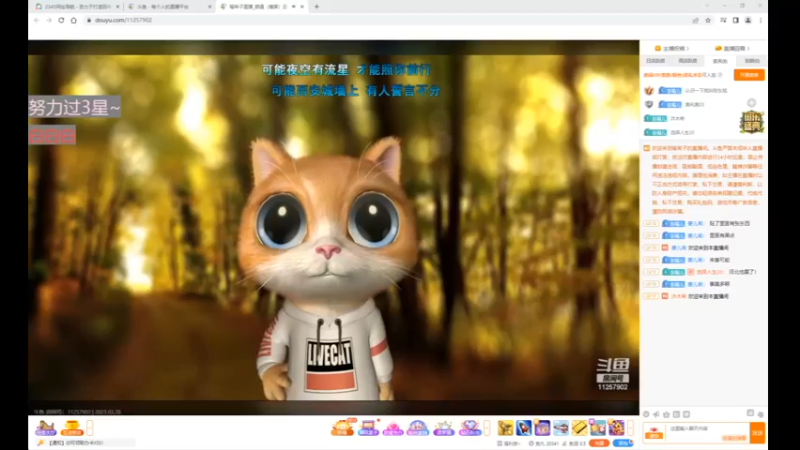Select the fish cartoon gift

[x=598, y=428]
